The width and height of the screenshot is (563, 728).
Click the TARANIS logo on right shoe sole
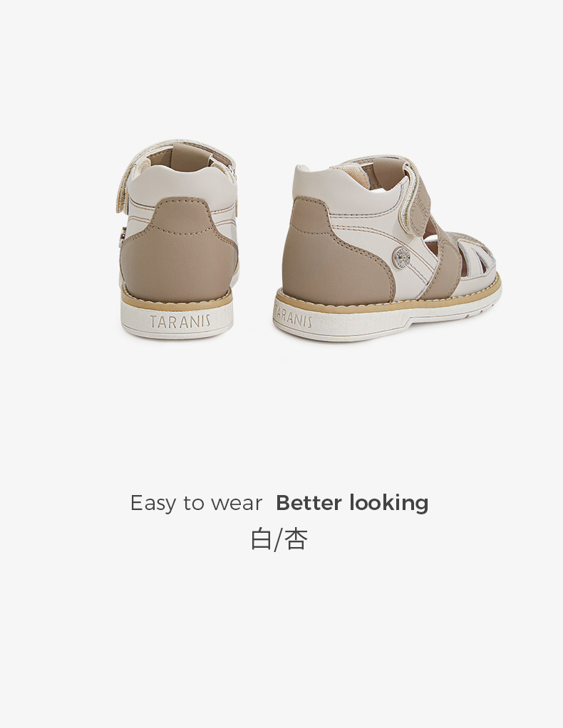(293, 316)
